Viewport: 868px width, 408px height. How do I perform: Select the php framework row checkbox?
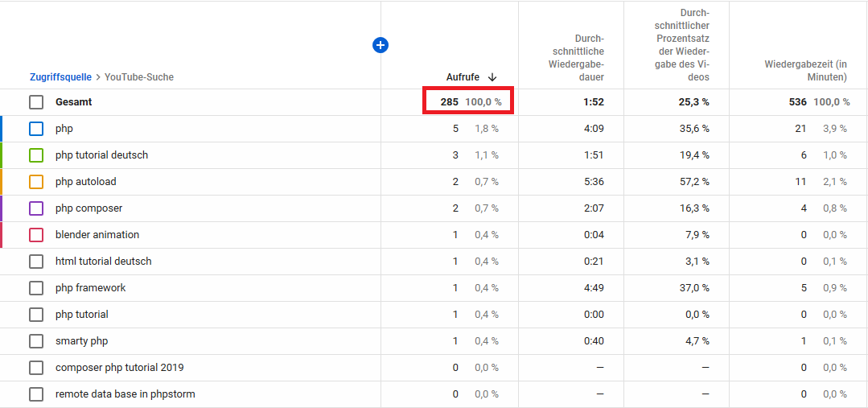click(x=36, y=288)
